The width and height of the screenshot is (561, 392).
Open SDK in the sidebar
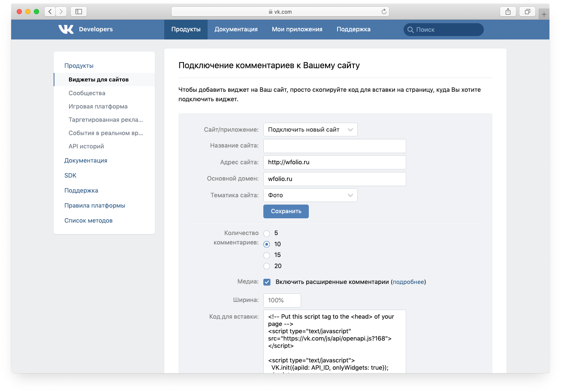click(x=70, y=175)
